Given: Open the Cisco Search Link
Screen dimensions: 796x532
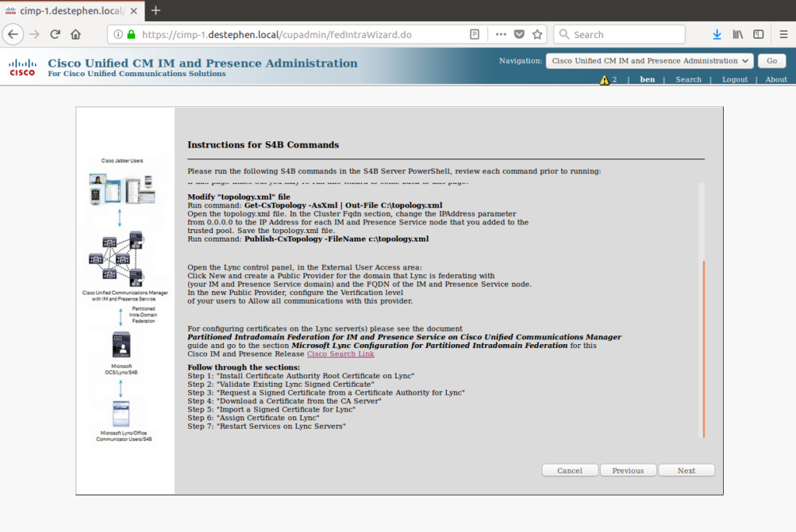Looking at the screenshot, I should pyautogui.click(x=340, y=354).
